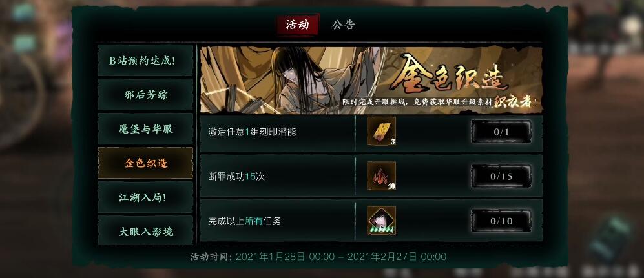Click the red crystal reward icon
The image size is (644, 278).
381,176
